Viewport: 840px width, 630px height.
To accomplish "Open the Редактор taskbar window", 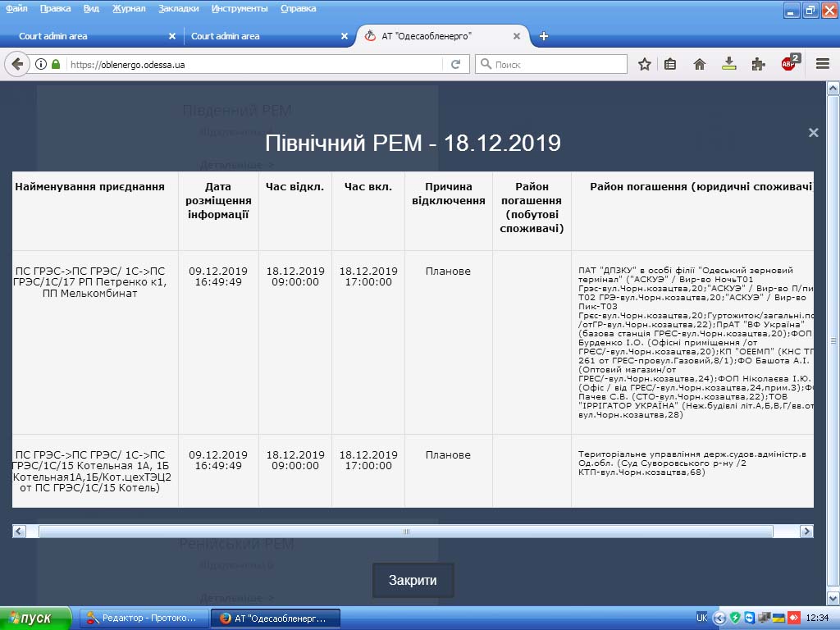I will coord(141,619).
